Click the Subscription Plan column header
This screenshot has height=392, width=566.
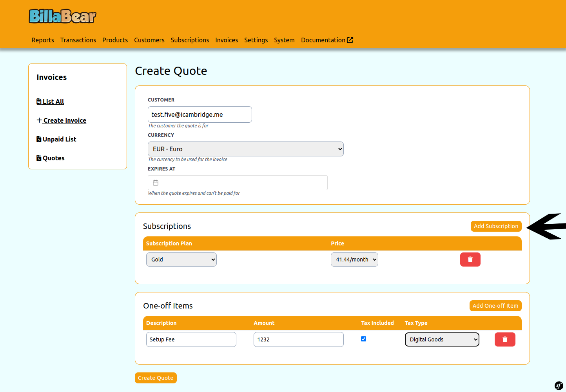pos(169,243)
